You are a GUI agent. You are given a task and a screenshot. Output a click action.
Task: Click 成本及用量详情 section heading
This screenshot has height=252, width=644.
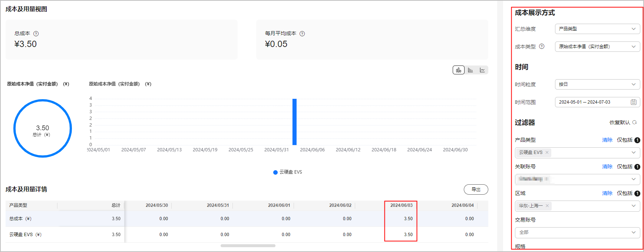[x=26, y=189]
